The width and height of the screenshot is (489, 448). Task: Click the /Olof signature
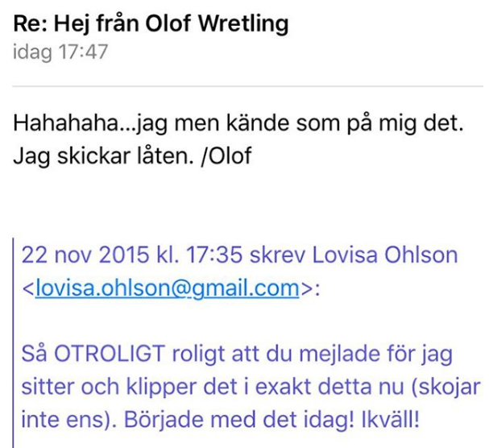point(226,156)
